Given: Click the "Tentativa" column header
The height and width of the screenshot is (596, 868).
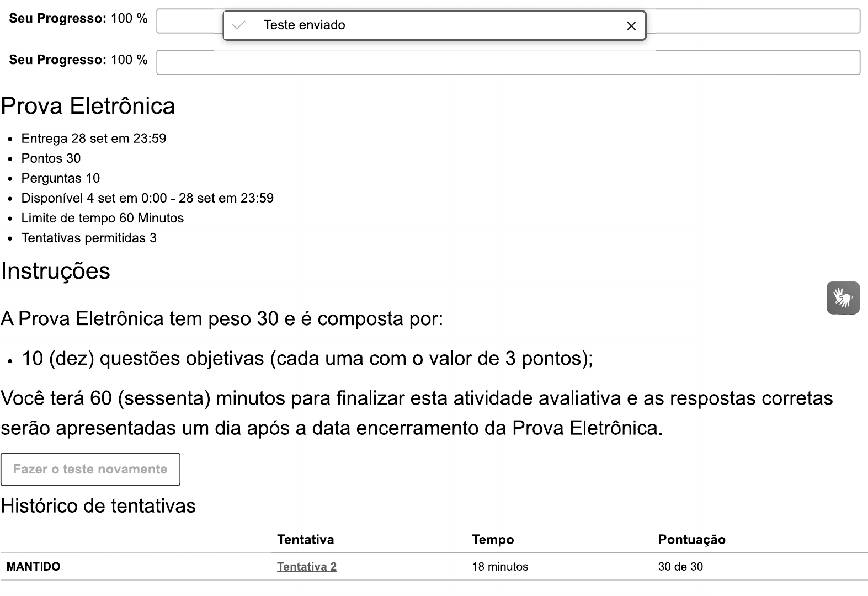Looking at the screenshot, I should coord(305,540).
